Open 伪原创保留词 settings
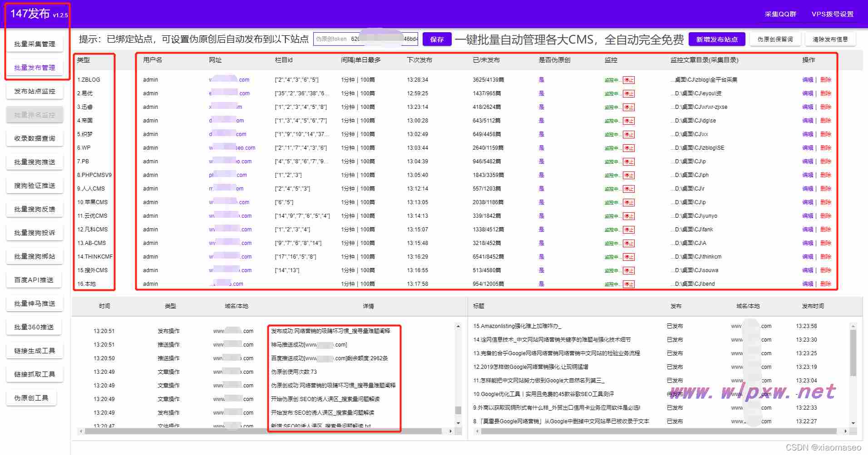This screenshot has height=455, width=868. pos(775,39)
